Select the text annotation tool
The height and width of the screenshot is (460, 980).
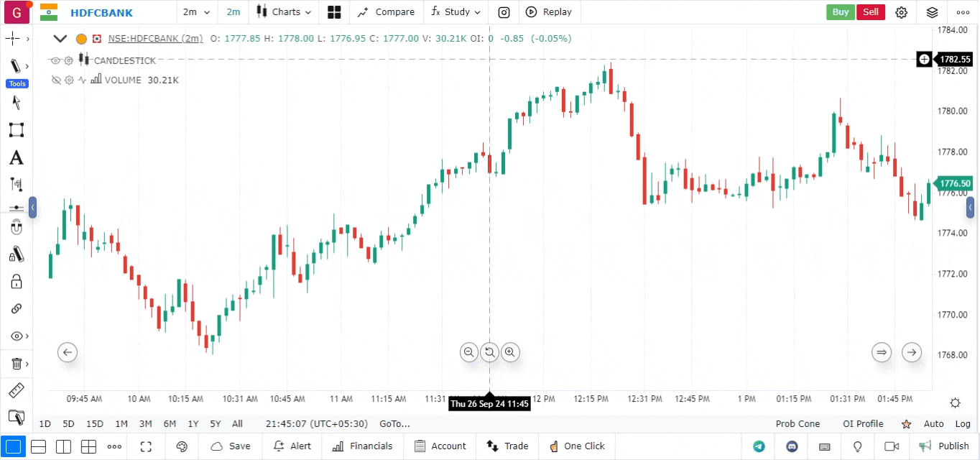pos(16,158)
